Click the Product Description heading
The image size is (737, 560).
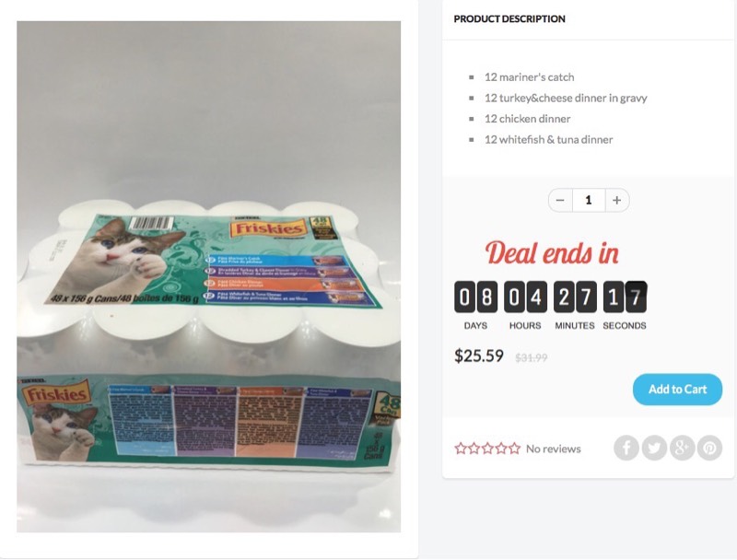(509, 18)
